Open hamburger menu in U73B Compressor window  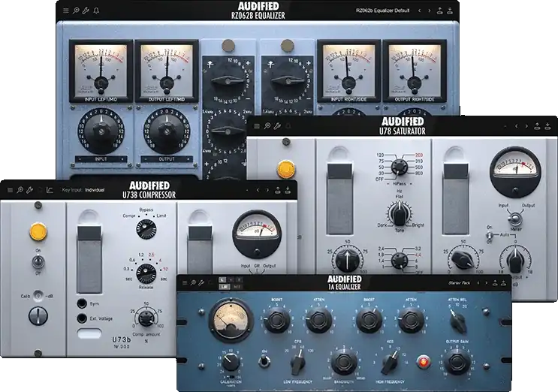click(x=10, y=190)
